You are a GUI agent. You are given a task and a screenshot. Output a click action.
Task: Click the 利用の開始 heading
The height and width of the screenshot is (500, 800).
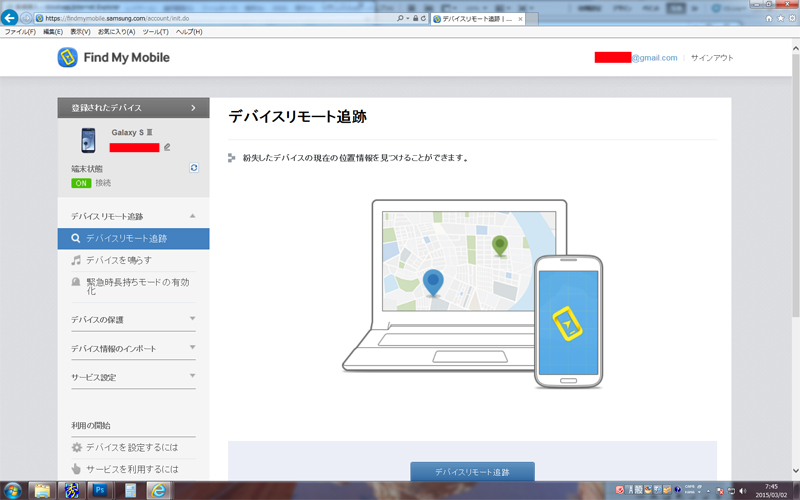coord(91,426)
